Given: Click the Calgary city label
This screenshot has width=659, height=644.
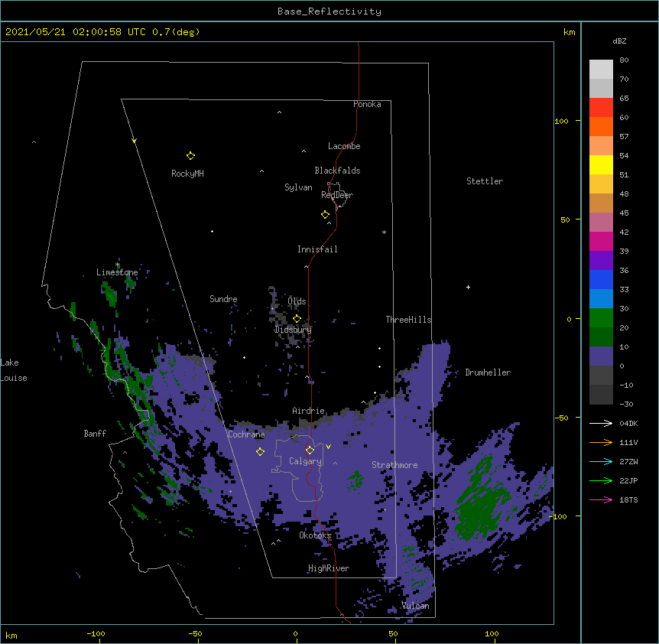Looking at the screenshot, I should pos(305,461).
